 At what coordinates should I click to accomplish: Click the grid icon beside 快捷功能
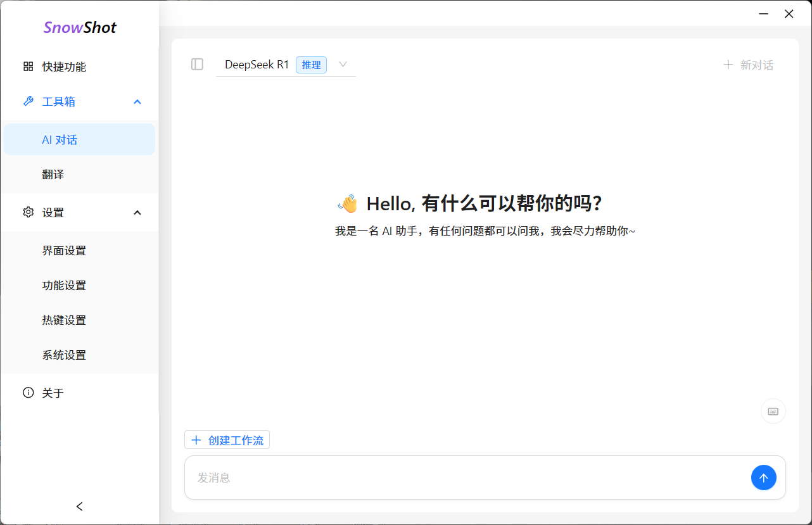click(x=28, y=66)
